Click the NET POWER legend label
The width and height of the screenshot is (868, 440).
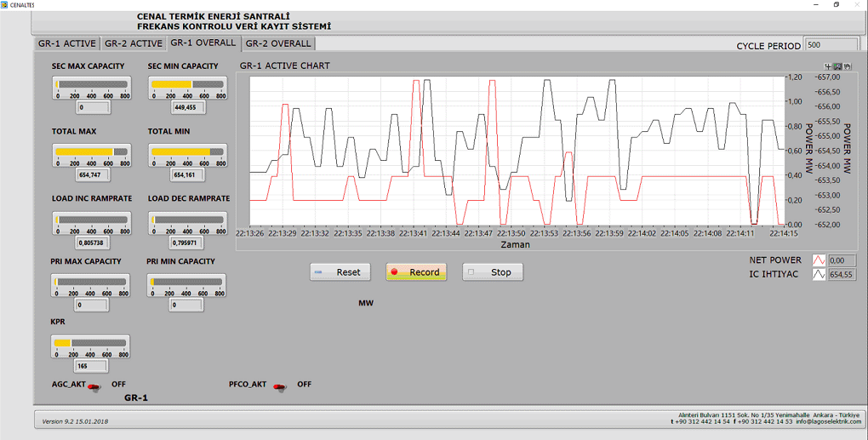tap(775, 260)
